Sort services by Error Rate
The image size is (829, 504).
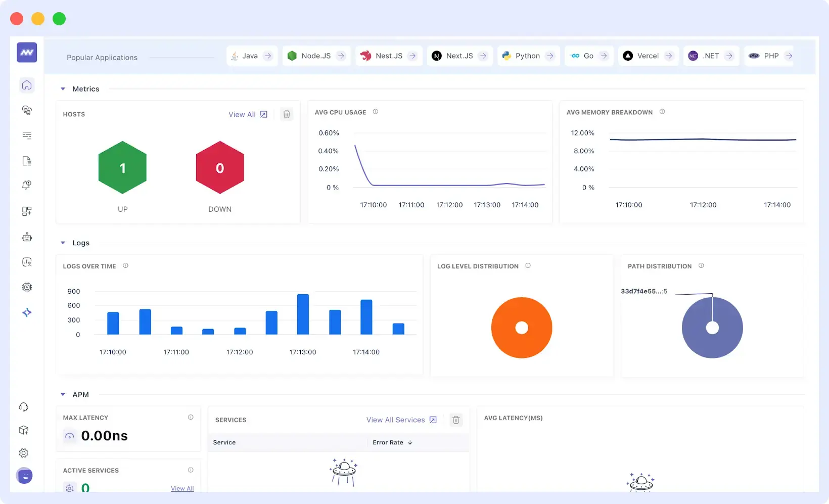coord(392,442)
